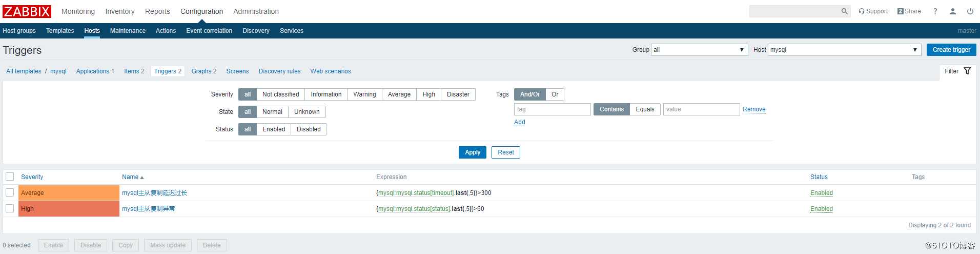
Task: Set Status filter to Disabled
Action: (x=309, y=129)
